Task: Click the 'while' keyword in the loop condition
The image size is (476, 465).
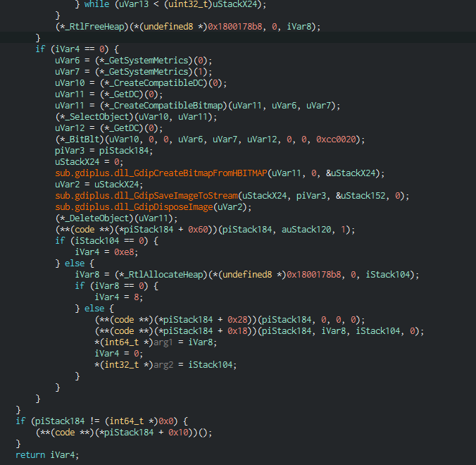Action: click(x=96, y=4)
